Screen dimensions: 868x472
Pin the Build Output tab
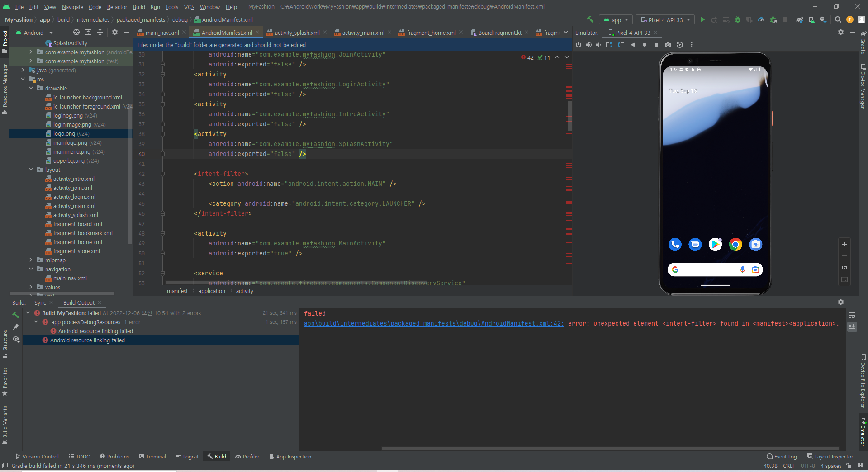click(x=16, y=327)
